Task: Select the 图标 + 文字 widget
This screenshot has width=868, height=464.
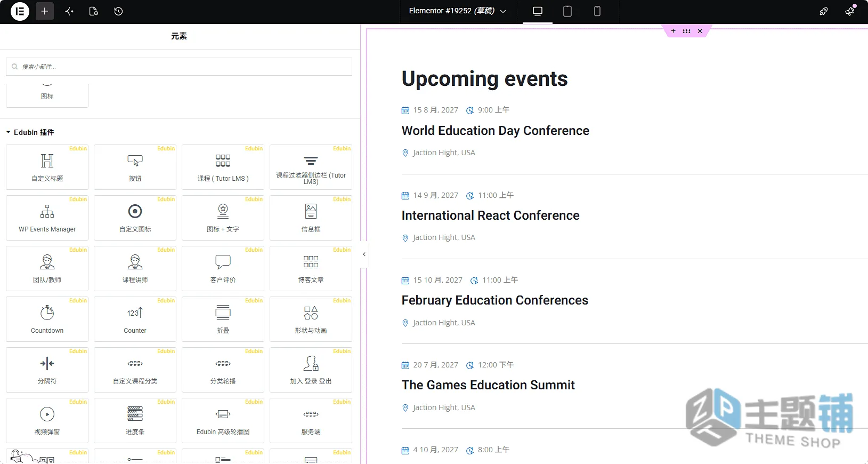Action: tap(223, 218)
